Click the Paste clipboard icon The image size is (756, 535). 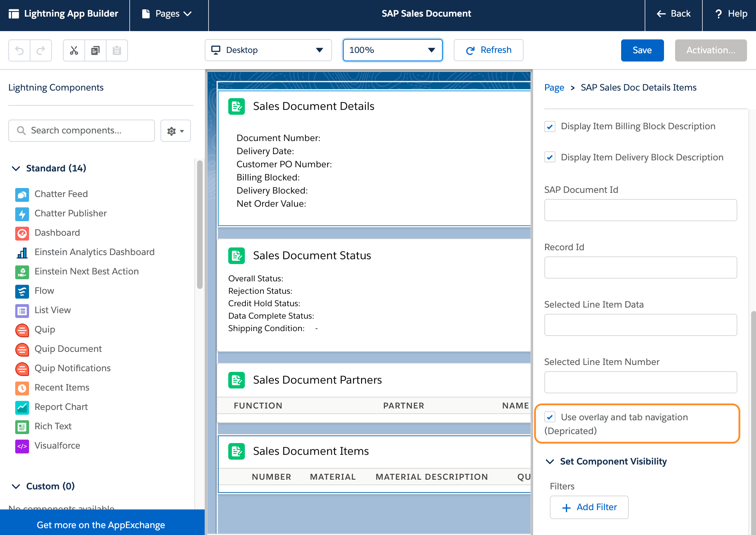pos(117,50)
